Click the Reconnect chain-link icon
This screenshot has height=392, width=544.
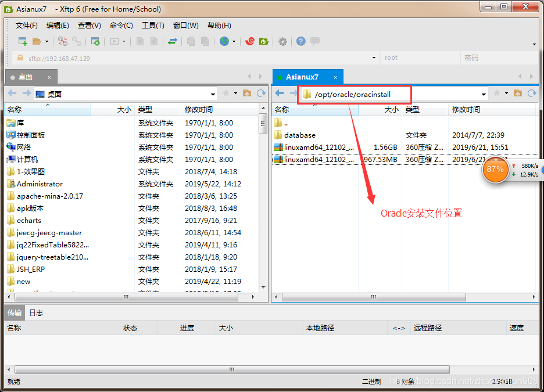coord(76,42)
